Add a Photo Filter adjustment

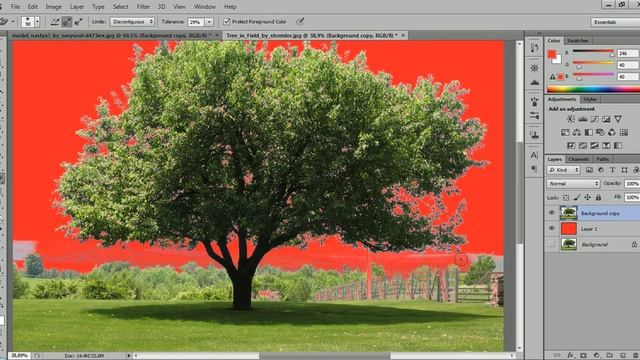point(600,132)
